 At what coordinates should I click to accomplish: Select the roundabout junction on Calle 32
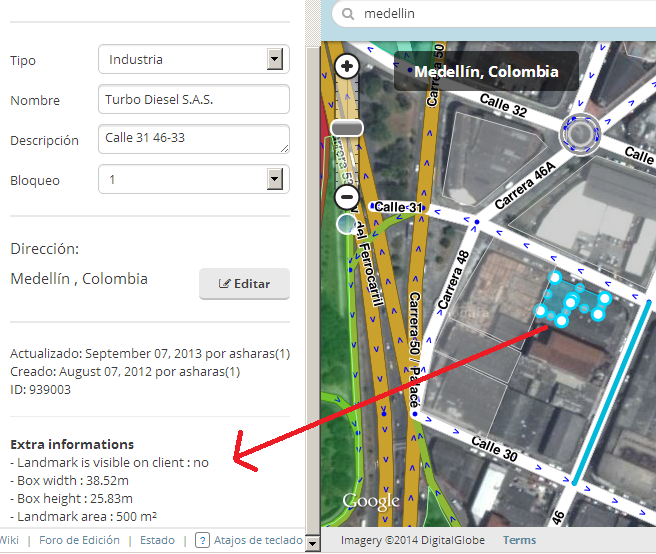point(580,134)
